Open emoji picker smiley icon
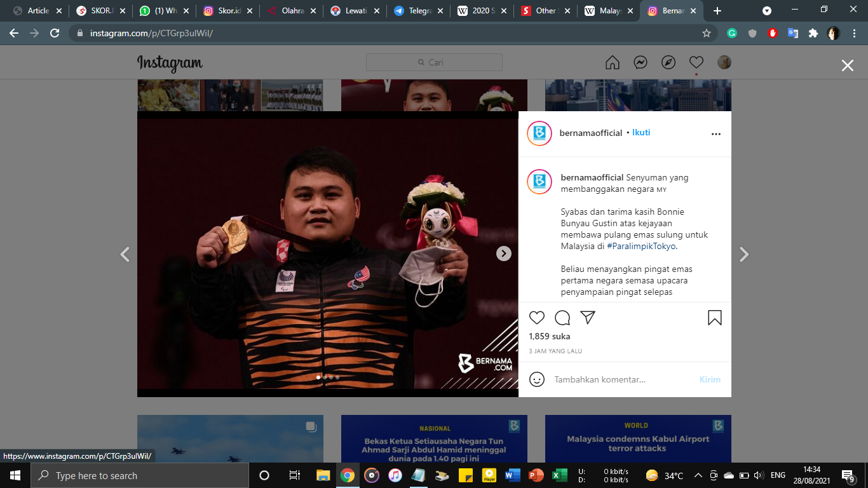The height and width of the screenshot is (488, 868). [537, 379]
